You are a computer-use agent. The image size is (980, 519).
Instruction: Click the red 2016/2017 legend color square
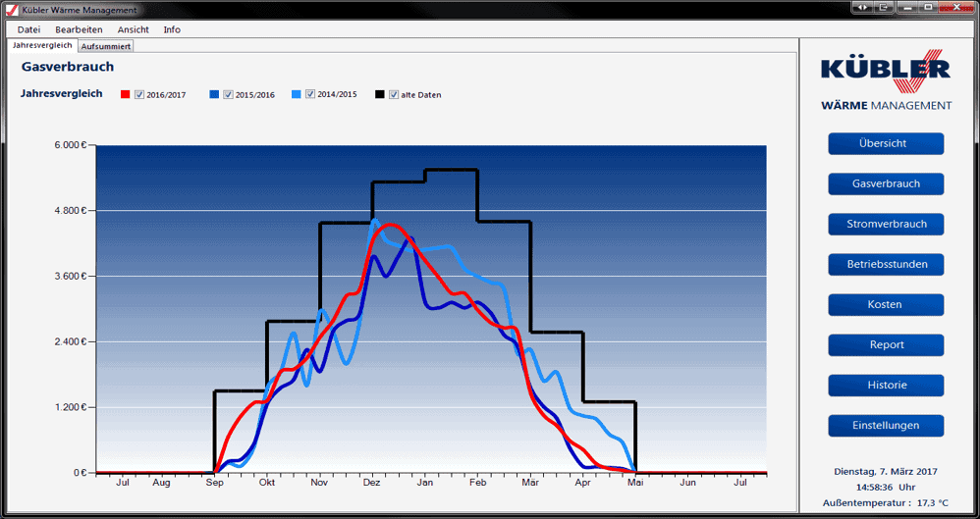pos(126,95)
